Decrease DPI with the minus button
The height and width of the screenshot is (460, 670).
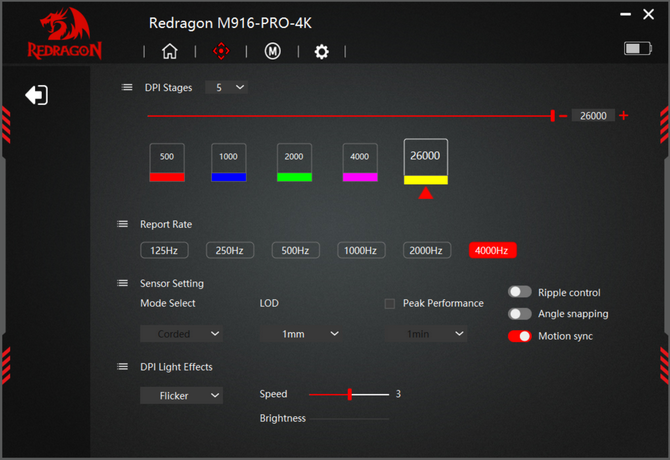pyautogui.click(x=563, y=116)
